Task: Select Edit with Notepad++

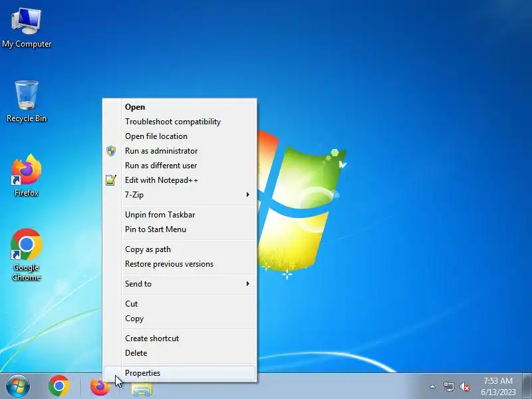Action: pos(180,180)
